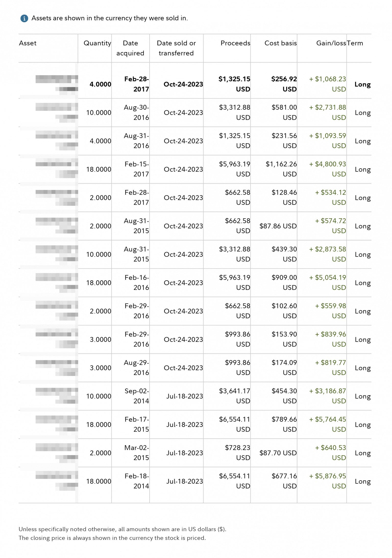Click the Date sold or transferred header
The image size is (392, 558).
tap(176, 48)
